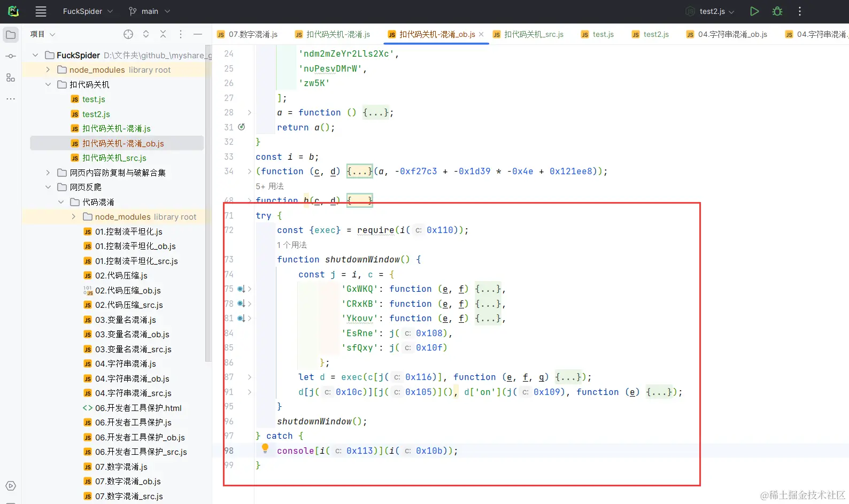Collapse the 网页反爬 folder

tap(48, 188)
